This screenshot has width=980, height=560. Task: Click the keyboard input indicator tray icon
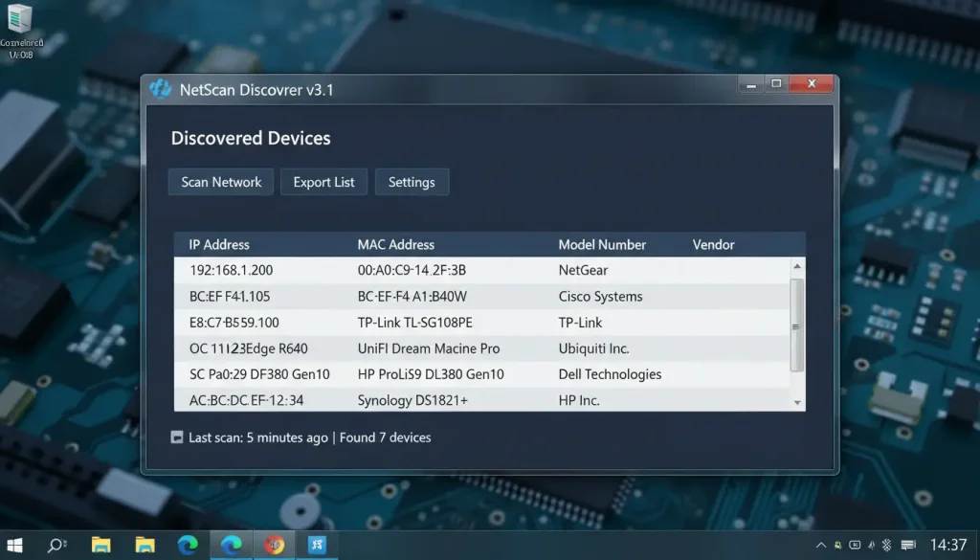coord(855,545)
